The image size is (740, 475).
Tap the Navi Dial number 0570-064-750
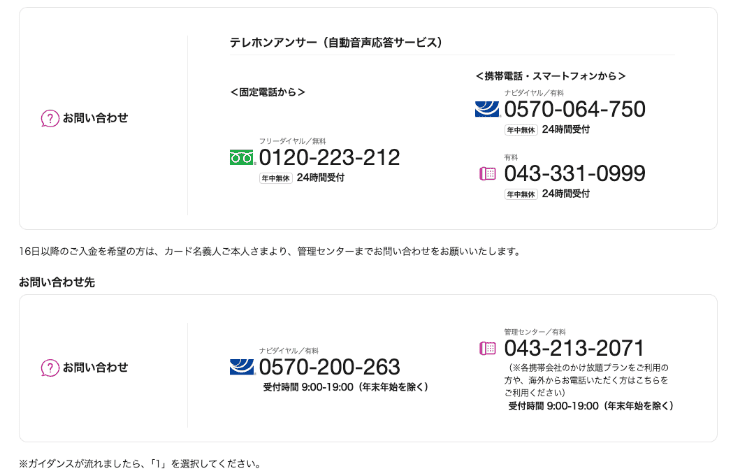[574, 109]
